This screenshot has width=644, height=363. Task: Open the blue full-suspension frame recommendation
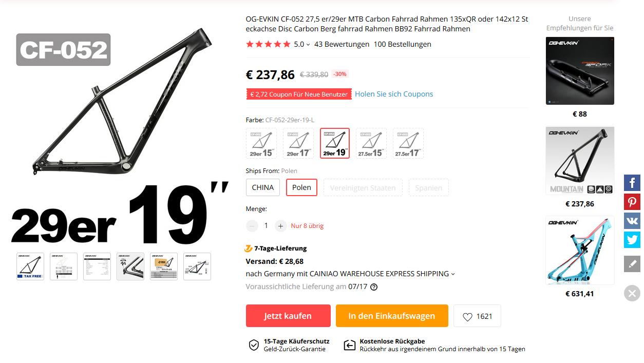tap(580, 250)
